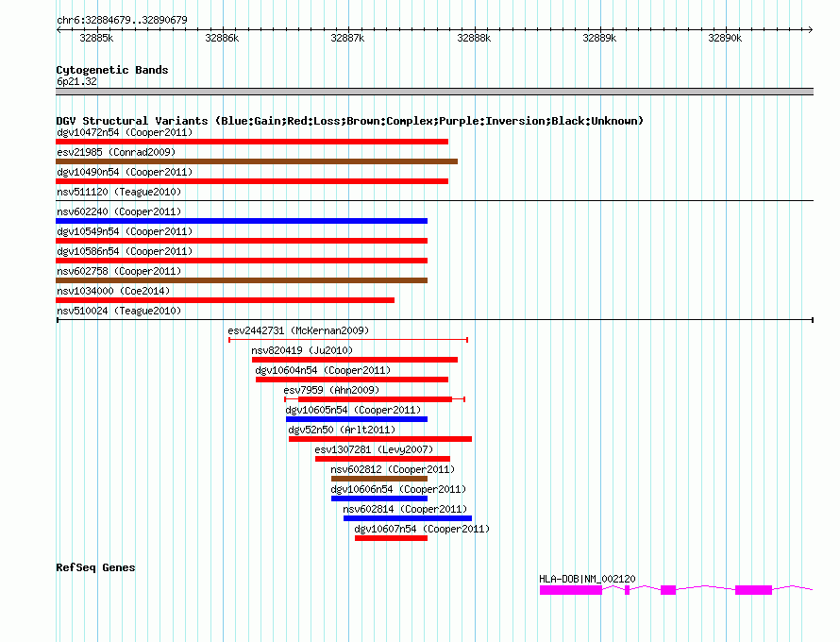Viewport: 840px width, 642px height.
Task: Open nsv602812 (Cooper2011) variant label
Action: tap(393, 469)
